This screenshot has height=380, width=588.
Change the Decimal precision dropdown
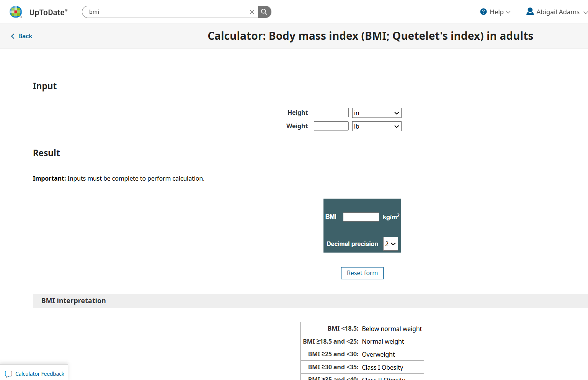(x=390, y=244)
